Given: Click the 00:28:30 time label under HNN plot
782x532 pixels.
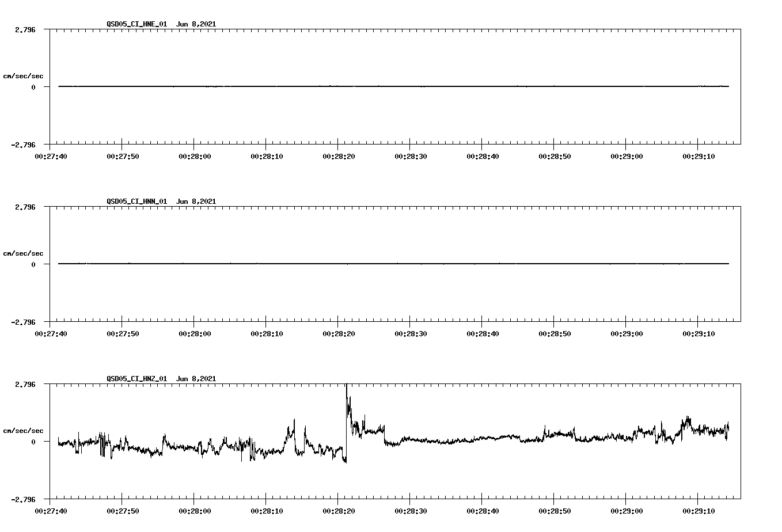Looking at the screenshot, I should pyautogui.click(x=411, y=333).
